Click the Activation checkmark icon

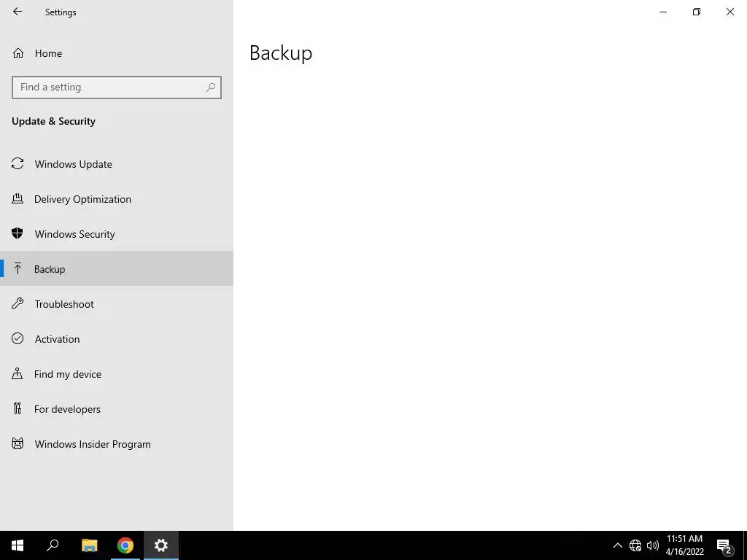coord(18,338)
